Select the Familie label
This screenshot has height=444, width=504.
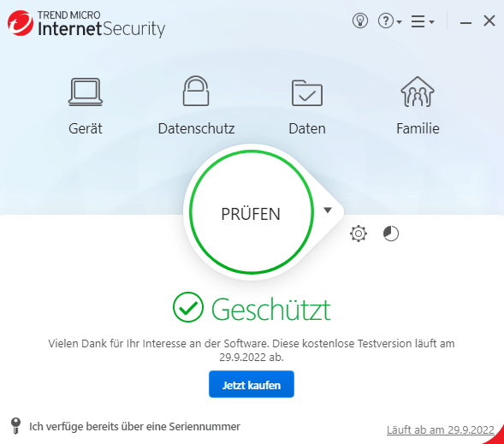tap(418, 128)
